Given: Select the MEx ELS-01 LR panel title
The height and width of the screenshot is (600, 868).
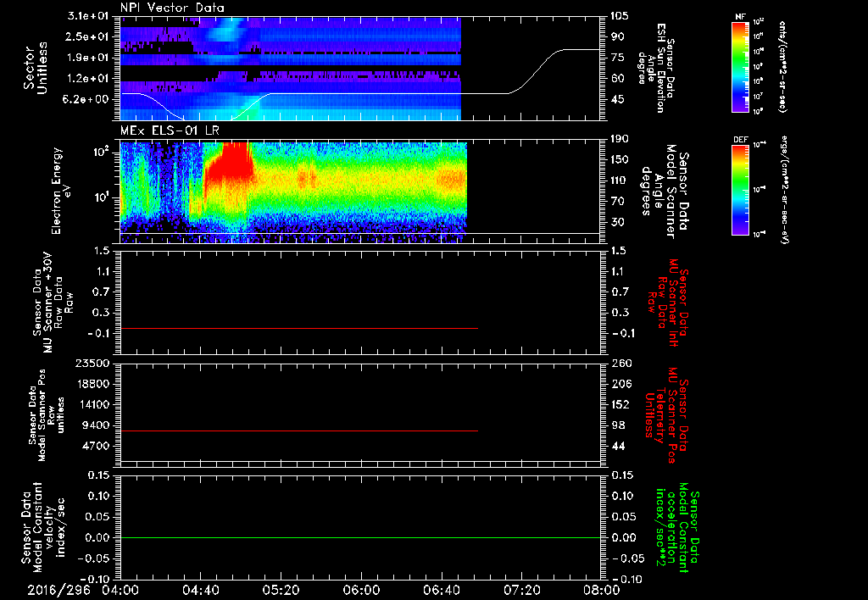Looking at the screenshot, I should click(x=169, y=131).
